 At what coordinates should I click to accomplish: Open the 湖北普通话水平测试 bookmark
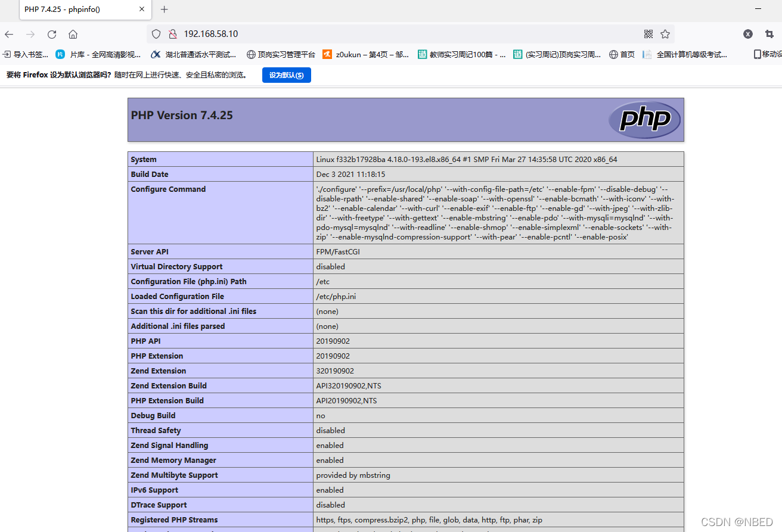click(193, 54)
